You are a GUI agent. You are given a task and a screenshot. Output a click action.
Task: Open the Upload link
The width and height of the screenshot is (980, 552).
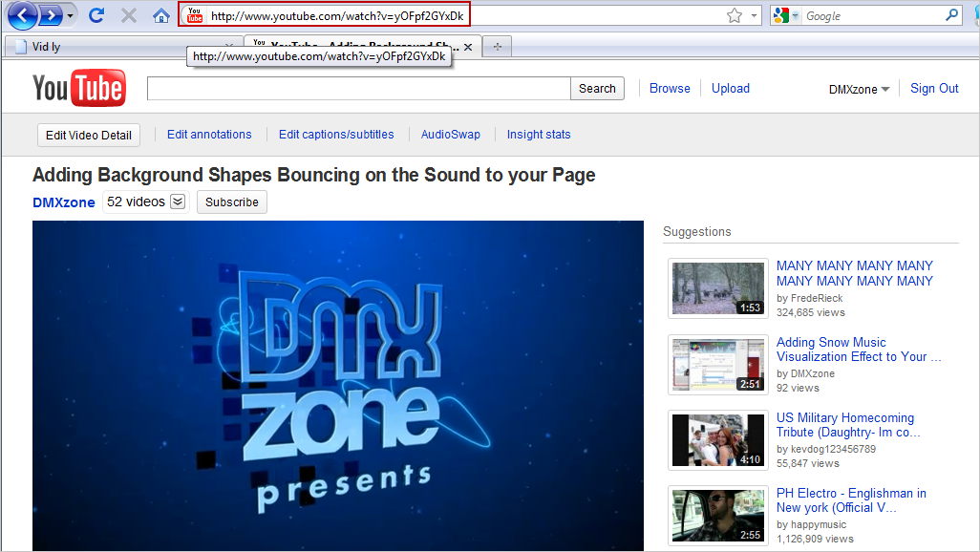click(x=730, y=88)
